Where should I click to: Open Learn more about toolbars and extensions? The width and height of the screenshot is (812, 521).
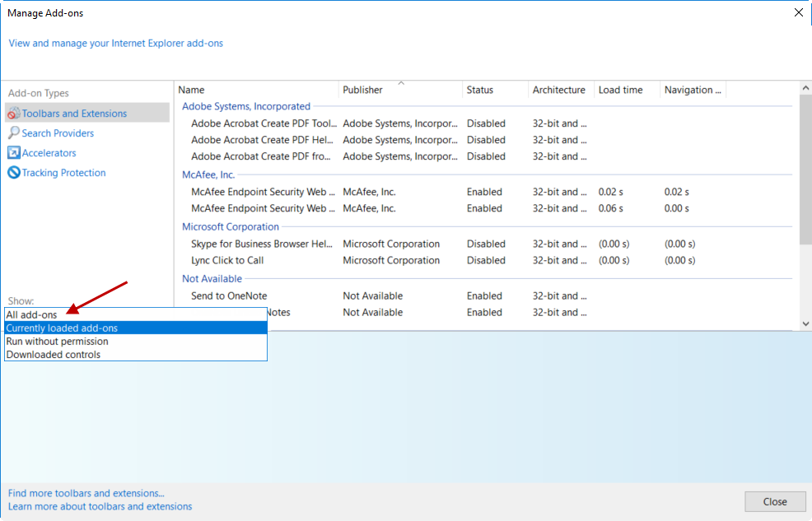point(100,506)
